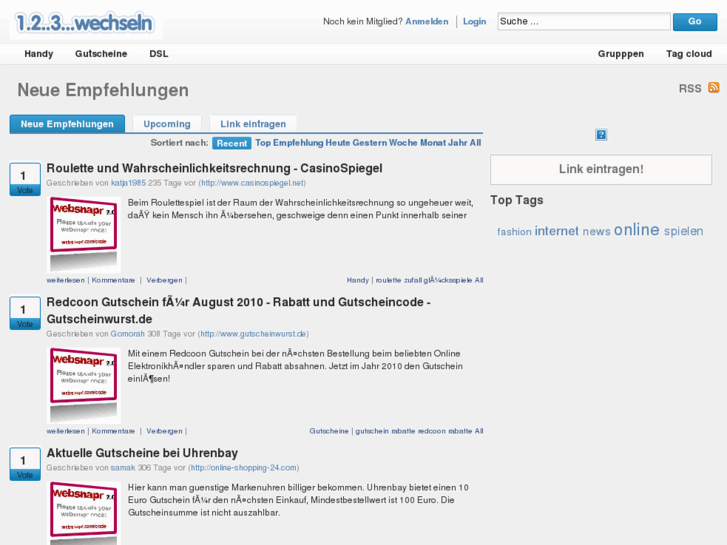Viewport: 727px width, 545px height.
Task: Open the Gomorah author profile
Action: [x=128, y=333]
